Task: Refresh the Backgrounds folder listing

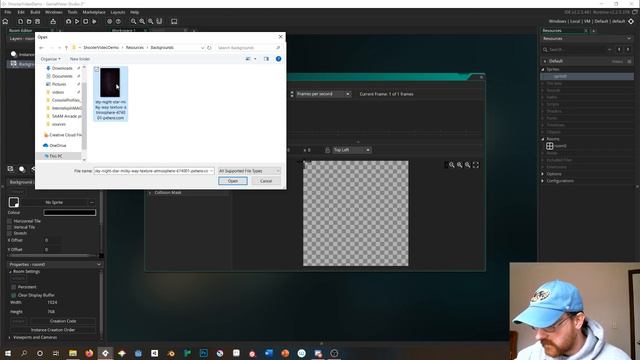Action: click(x=209, y=48)
